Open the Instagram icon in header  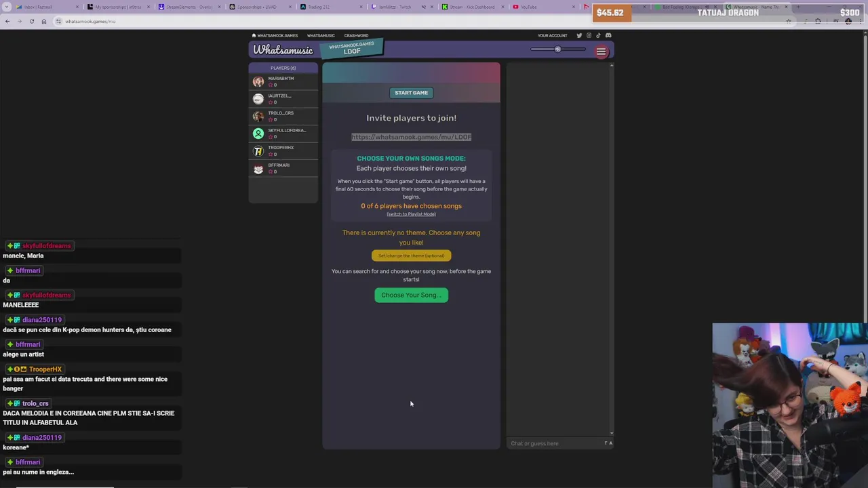point(589,35)
